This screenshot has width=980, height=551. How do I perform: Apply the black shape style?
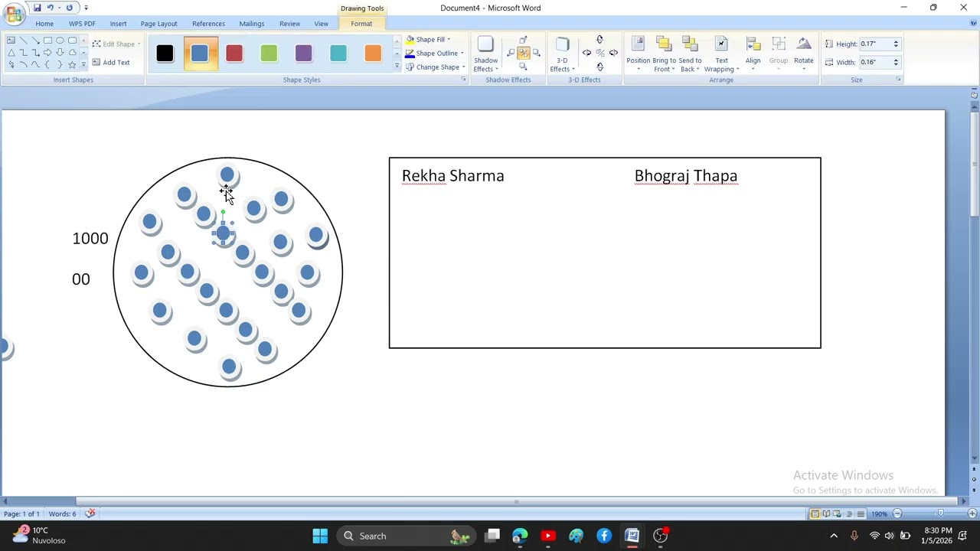[x=165, y=53]
